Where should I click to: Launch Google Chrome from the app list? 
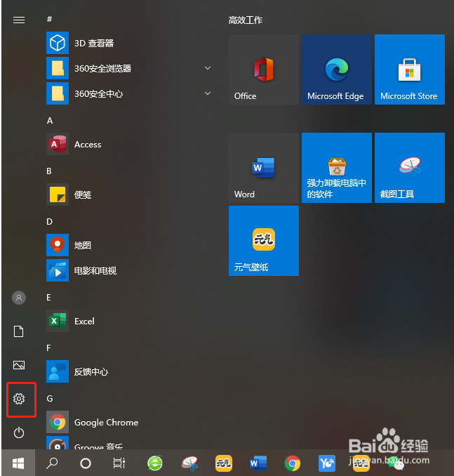pyautogui.click(x=129, y=422)
